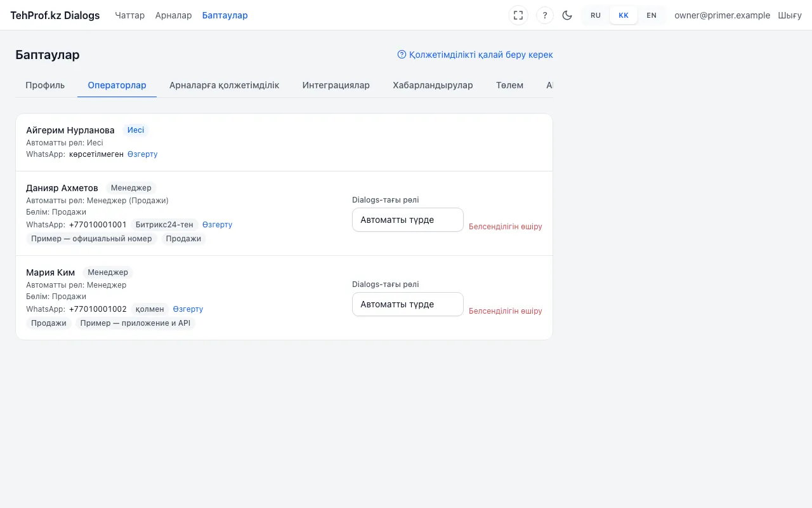Viewport: 812px width, 508px height.
Task: Open the Интеграциялар tab
Action: pos(336,85)
